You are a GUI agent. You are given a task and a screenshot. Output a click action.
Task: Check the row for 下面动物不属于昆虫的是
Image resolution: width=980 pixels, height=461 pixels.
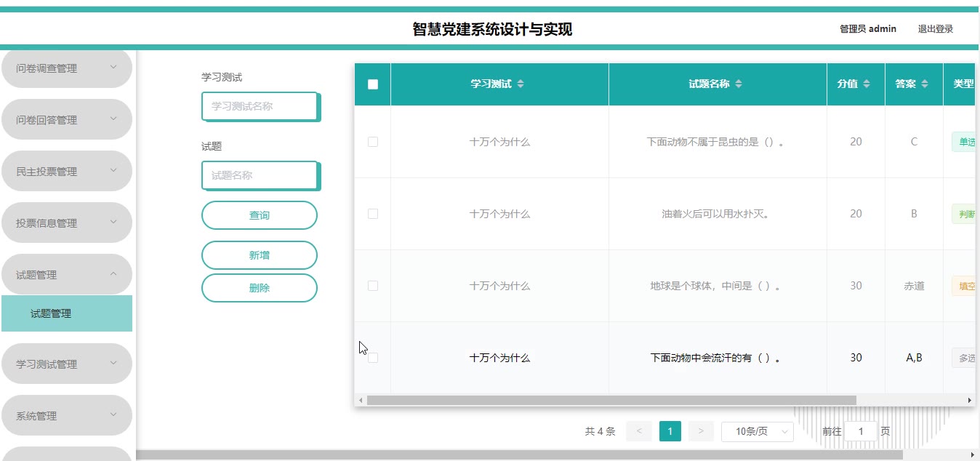tap(373, 142)
